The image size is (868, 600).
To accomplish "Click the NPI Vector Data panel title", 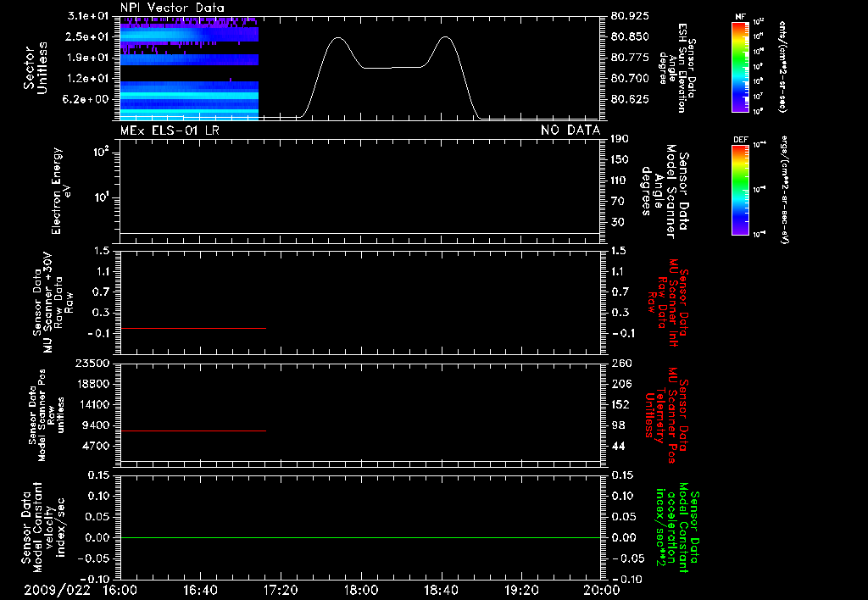I will click(172, 8).
